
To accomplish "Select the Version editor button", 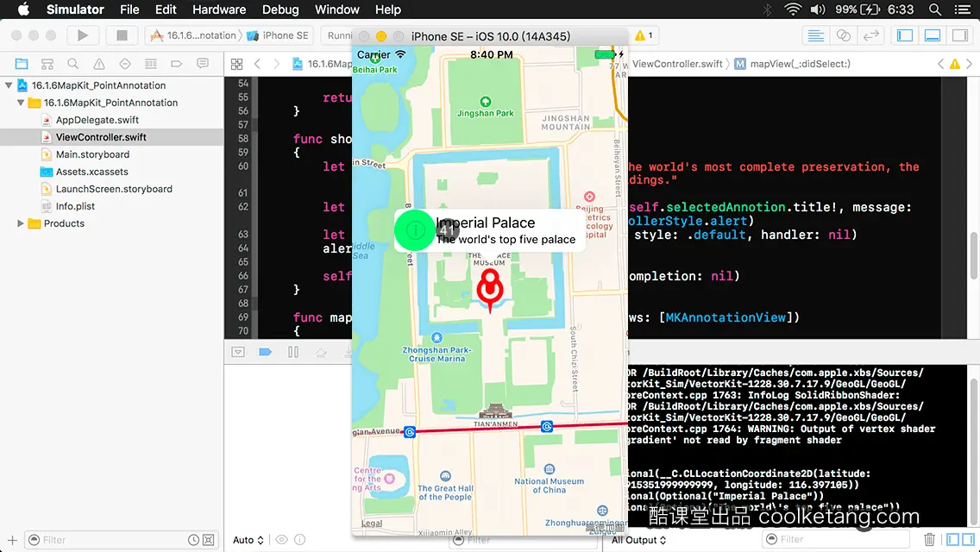I will pyautogui.click(x=870, y=35).
